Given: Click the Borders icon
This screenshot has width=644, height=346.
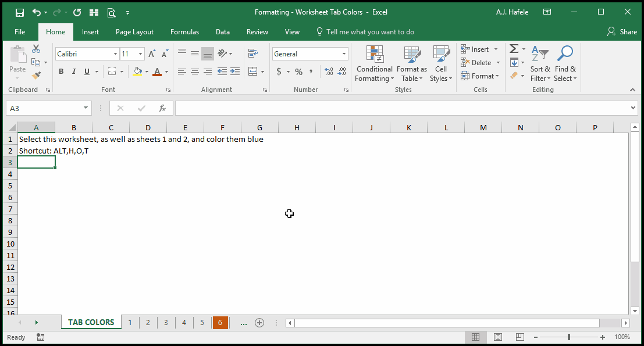Looking at the screenshot, I should pos(112,72).
